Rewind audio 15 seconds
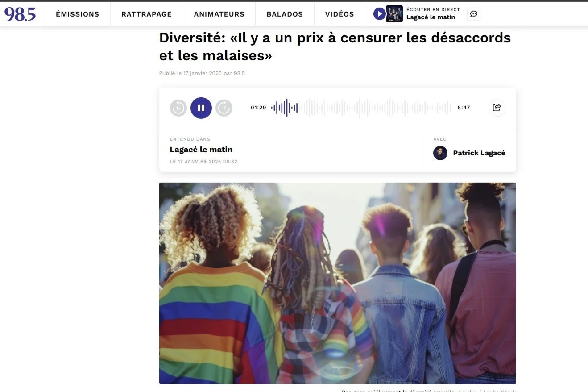Image resolution: width=588 pixels, height=392 pixels. (x=178, y=108)
